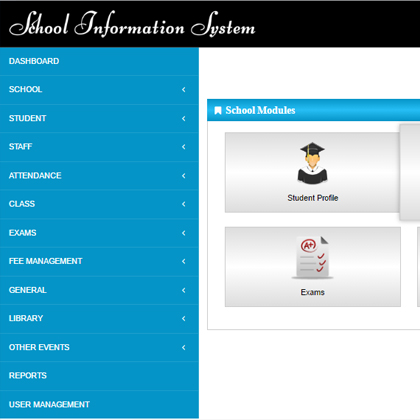The image size is (420, 420).
Task: Go to the DASHBOARD menu item
Action: click(99, 61)
